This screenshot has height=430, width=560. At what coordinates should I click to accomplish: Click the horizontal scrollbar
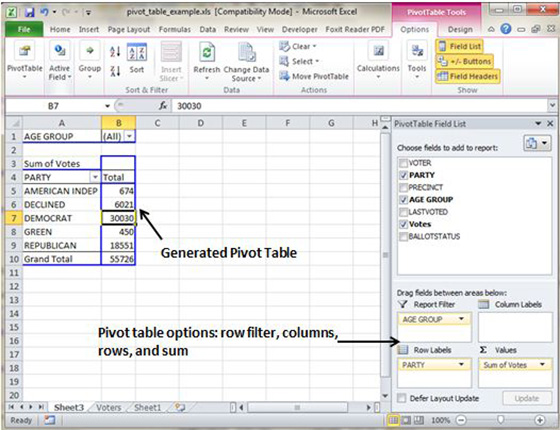[297, 407]
